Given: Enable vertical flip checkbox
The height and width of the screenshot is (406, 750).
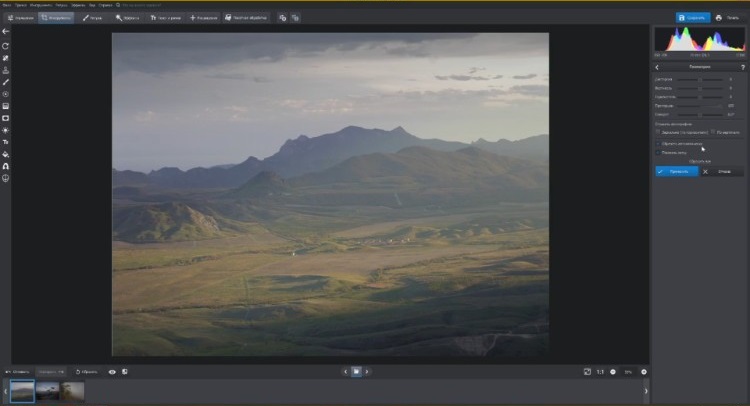Looking at the screenshot, I should pyautogui.click(x=714, y=132).
